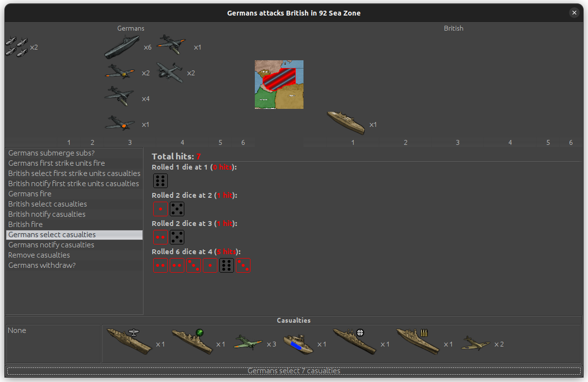Viewport: 588px width, 382px height.
Task: Click the 92 Sea Zone map thumbnail
Action: [x=279, y=85]
